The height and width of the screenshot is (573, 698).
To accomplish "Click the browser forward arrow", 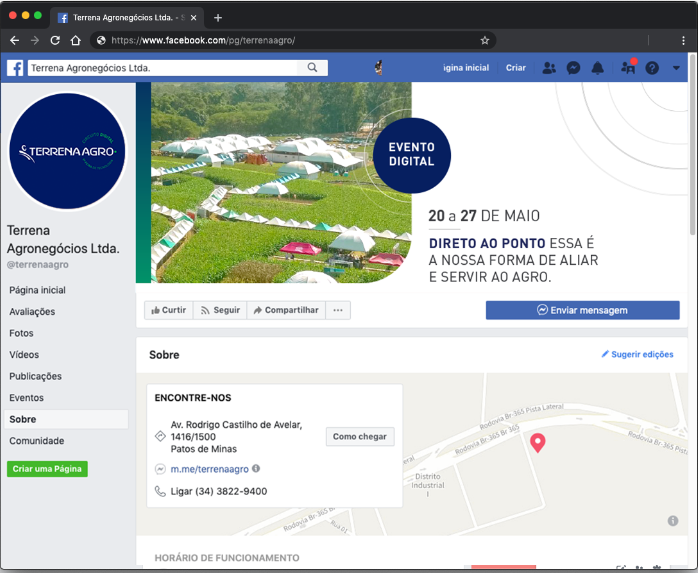I will click(x=35, y=41).
